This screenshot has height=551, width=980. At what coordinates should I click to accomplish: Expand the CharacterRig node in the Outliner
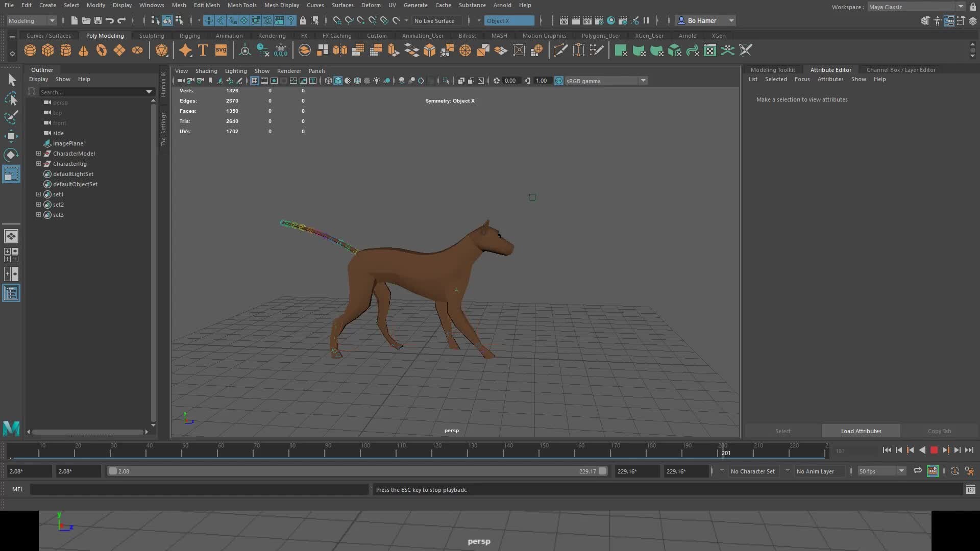click(x=38, y=164)
